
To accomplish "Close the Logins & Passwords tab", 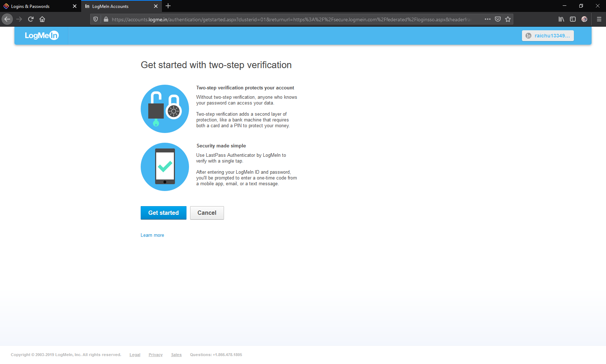I will click(75, 6).
